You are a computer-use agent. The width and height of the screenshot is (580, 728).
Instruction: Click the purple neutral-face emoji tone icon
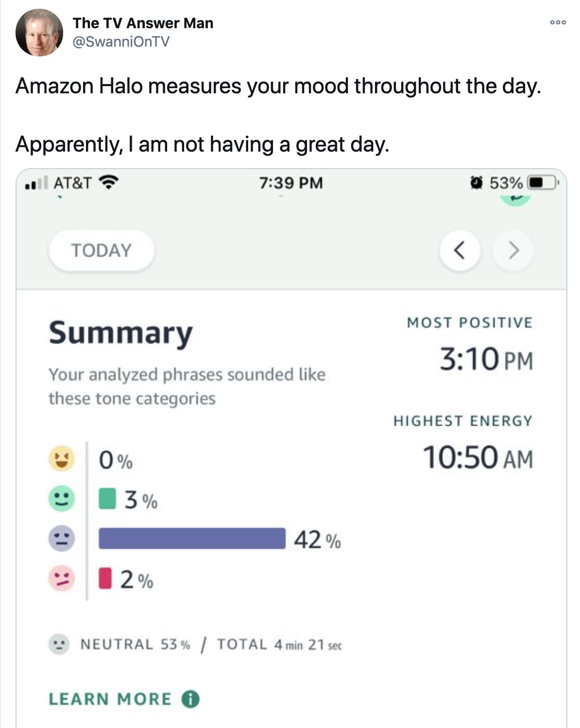pos(62,538)
